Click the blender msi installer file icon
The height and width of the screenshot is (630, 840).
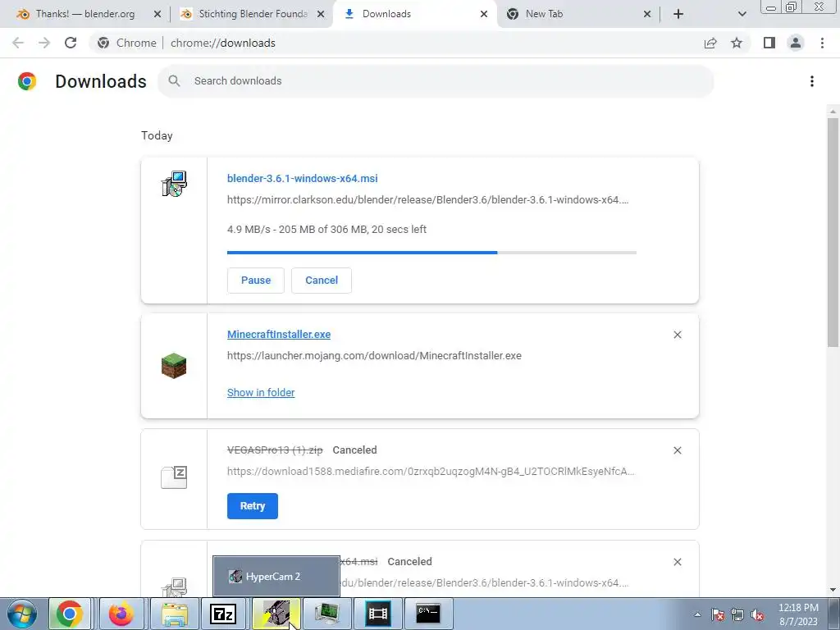[174, 184]
